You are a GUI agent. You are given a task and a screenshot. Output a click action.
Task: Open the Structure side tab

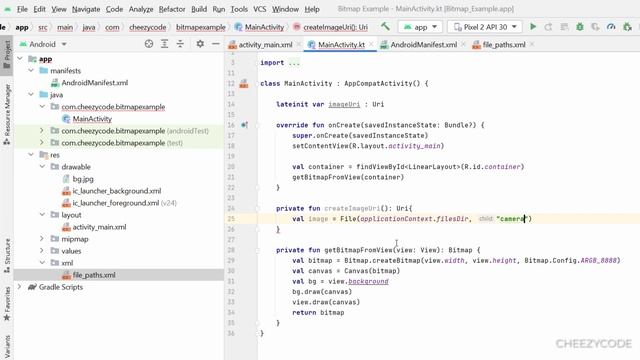7,256
